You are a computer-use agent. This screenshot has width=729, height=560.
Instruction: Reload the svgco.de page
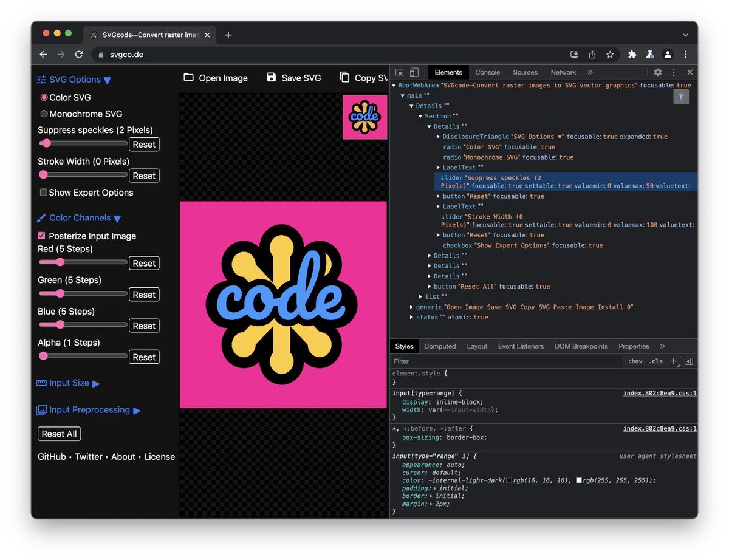tap(79, 55)
